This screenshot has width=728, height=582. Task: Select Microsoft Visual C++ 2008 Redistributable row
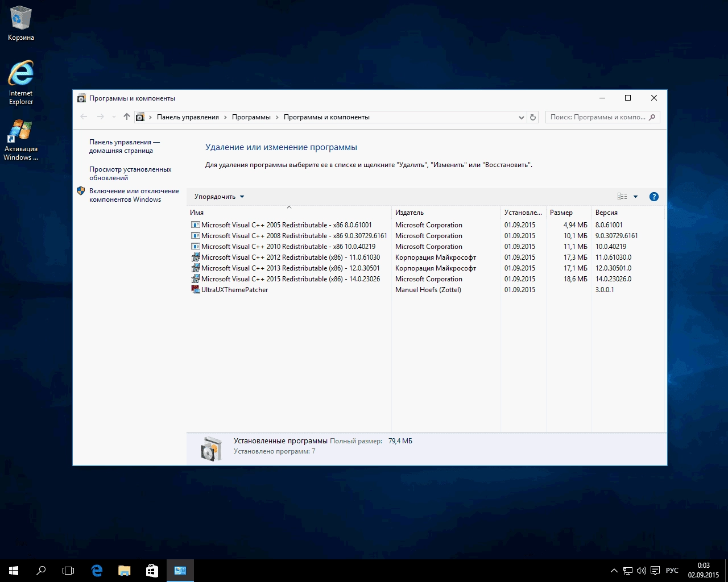(x=425, y=236)
